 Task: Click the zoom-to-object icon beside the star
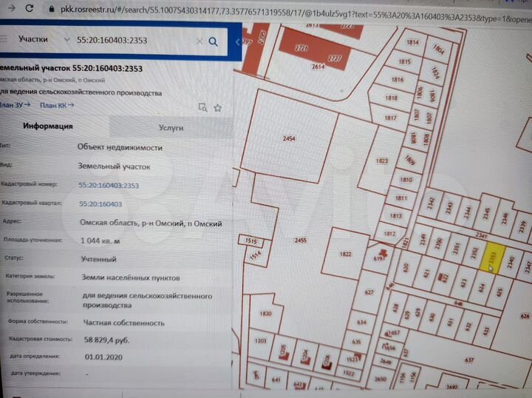coord(202,107)
